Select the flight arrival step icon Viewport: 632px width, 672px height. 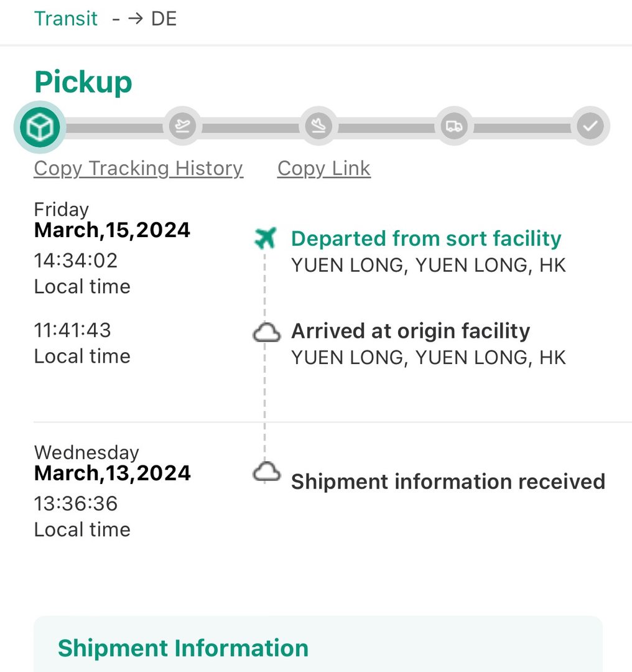(x=318, y=127)
